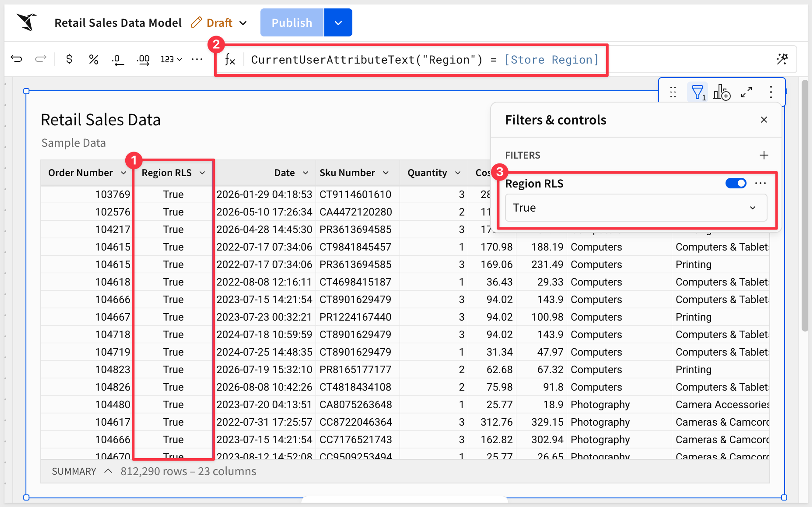Open Region RLS column menu chevron
812x507 pixels.
click(x=202, y=173)
